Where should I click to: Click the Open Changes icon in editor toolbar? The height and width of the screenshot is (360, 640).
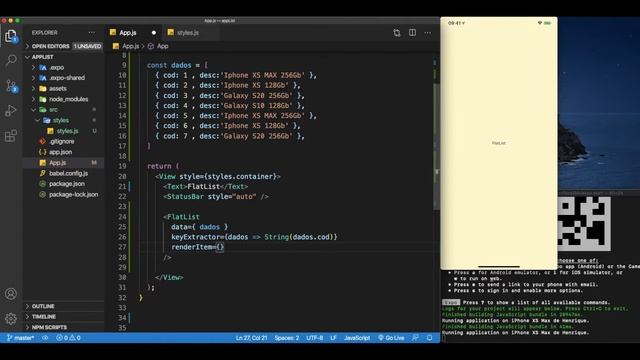coord(397,33)
